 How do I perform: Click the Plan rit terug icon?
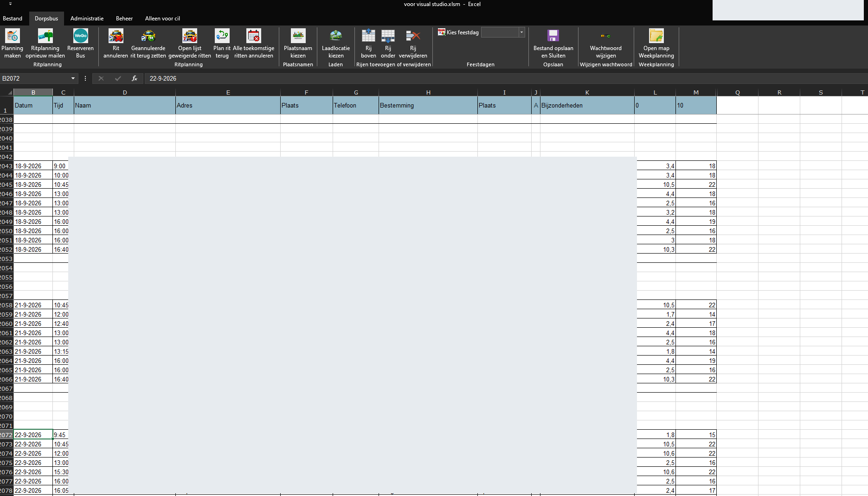click(x=222, y=36)
